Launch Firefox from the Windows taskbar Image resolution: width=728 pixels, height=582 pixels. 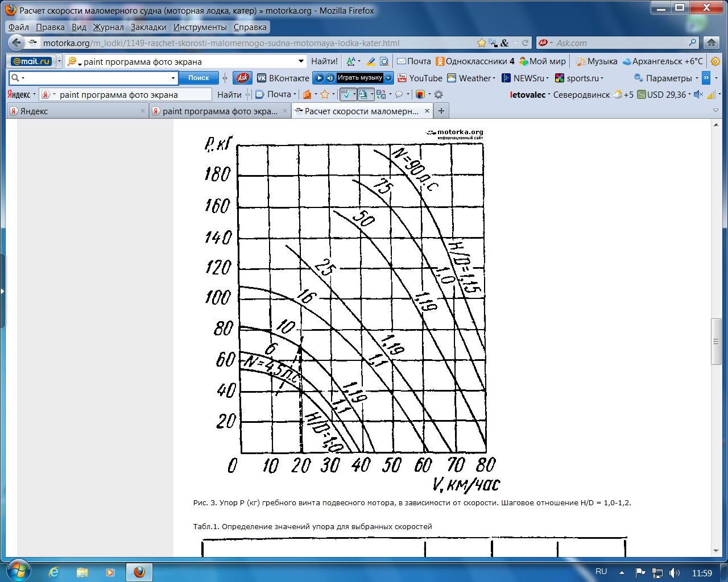139,572
